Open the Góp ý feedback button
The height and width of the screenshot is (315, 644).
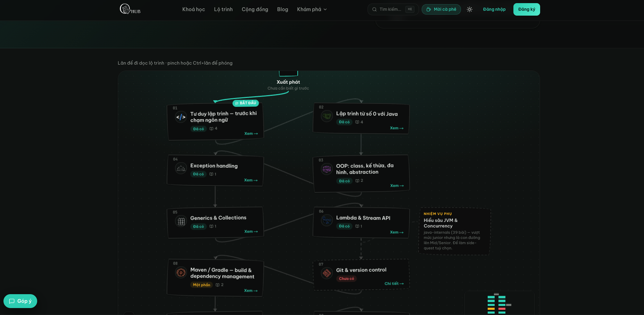(x=20, y=301)
